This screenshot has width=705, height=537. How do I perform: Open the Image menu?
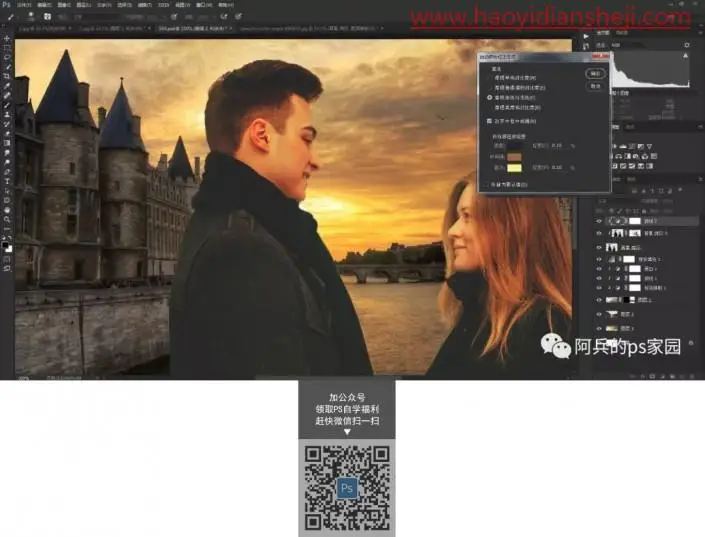(64, 5)
